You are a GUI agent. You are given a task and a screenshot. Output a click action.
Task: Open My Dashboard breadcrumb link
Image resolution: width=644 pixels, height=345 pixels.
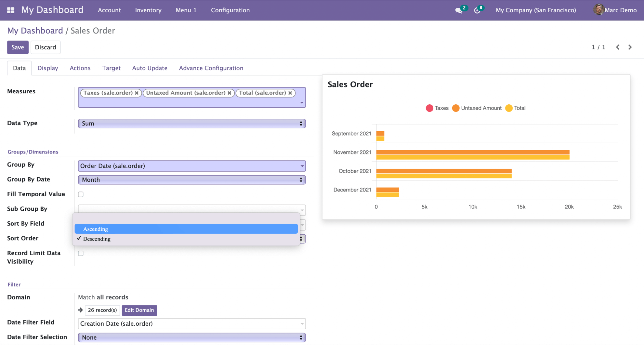pyautogui.click(x=35, y=31)
